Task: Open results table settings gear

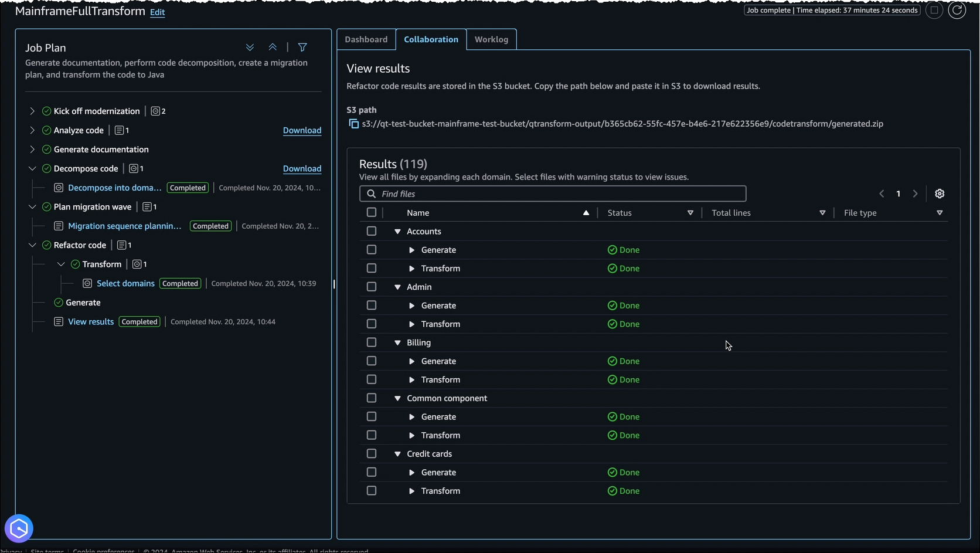Action: point(940,194)
